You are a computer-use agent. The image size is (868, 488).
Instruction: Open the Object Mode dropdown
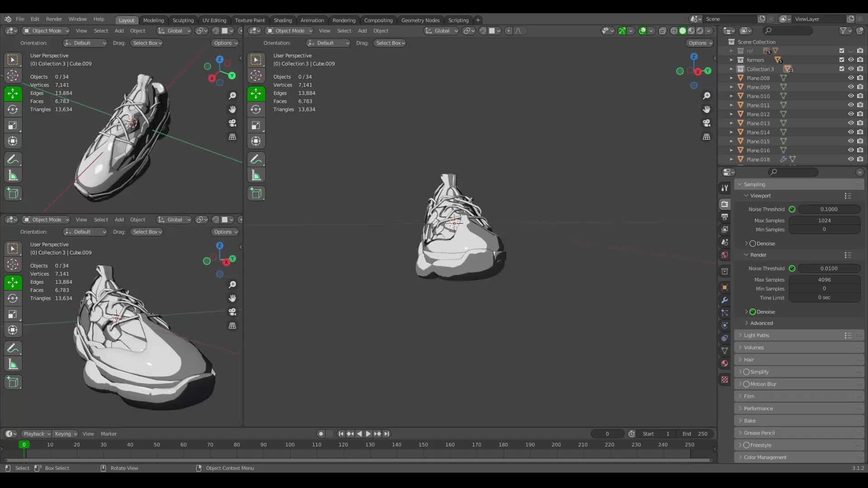click(46, 31)
